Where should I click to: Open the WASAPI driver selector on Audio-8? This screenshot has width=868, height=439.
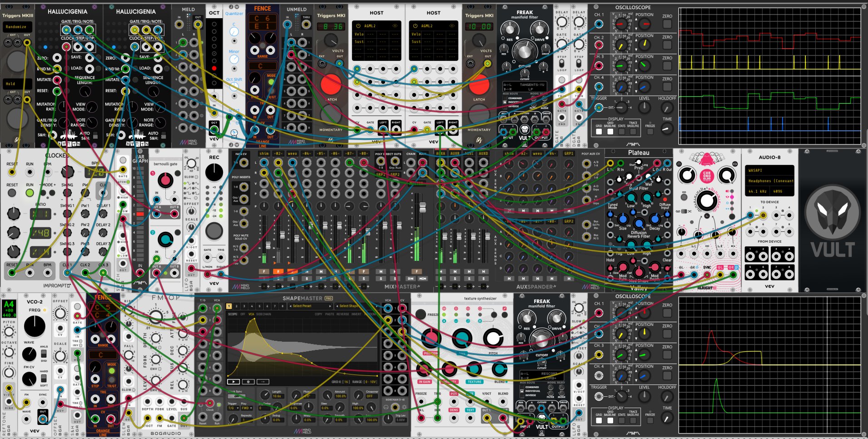(770, 170)
